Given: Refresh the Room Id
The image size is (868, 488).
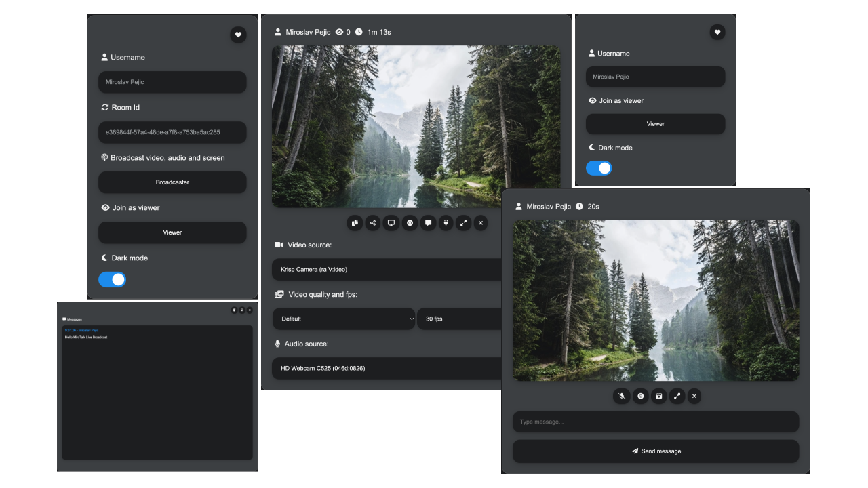Looking at the screenshot, I should [x=104, y=107].
